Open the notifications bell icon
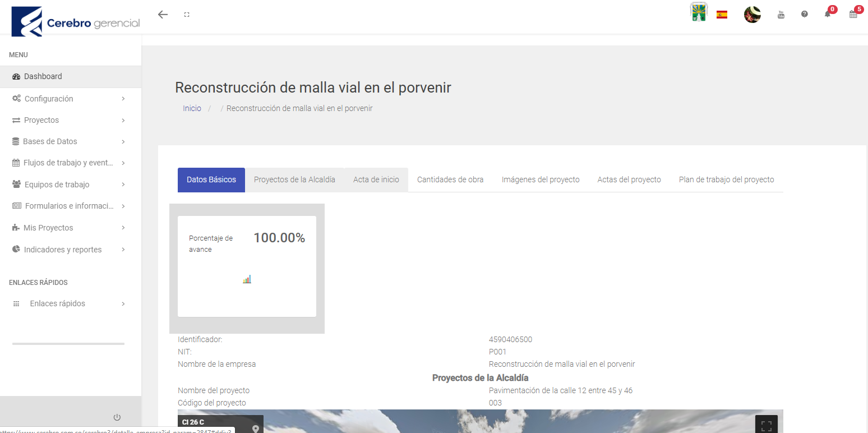The height and width of the screenshot is (433, 868). (x=828, y=15)
